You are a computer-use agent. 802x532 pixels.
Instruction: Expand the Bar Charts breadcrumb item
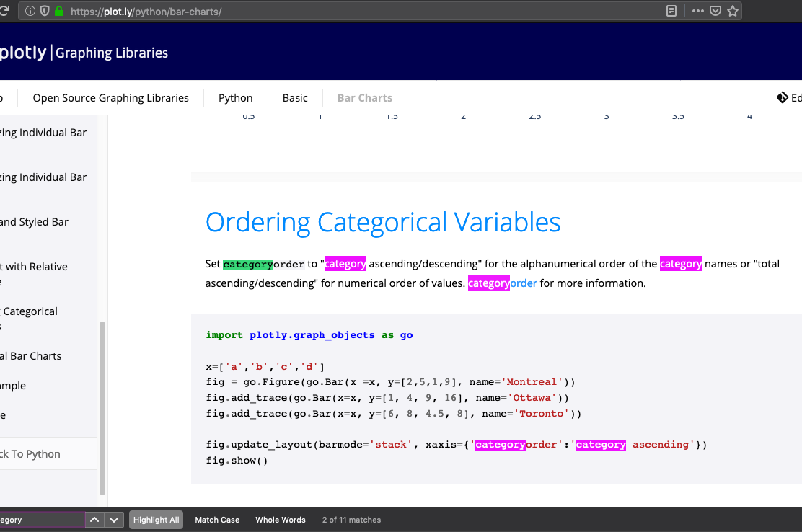tap(364, 97)
